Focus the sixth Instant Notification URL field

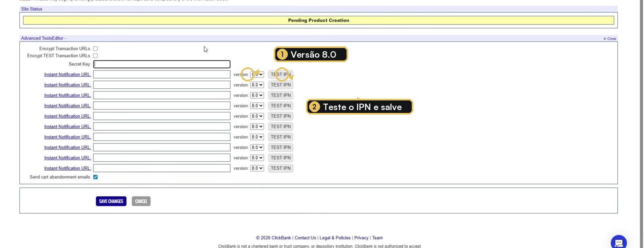(x=162, y=127)
